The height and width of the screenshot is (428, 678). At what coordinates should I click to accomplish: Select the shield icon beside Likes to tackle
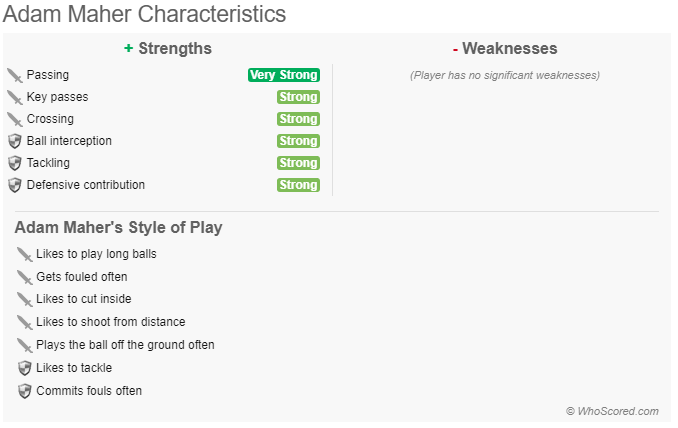click(x=25, y=368)
